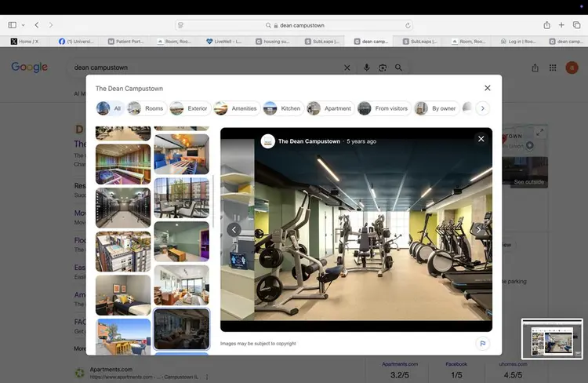Image resolution: width=588 pixels, height=383 pixels.
Task: Open the Apartments.com search result link
Action: 111,370
